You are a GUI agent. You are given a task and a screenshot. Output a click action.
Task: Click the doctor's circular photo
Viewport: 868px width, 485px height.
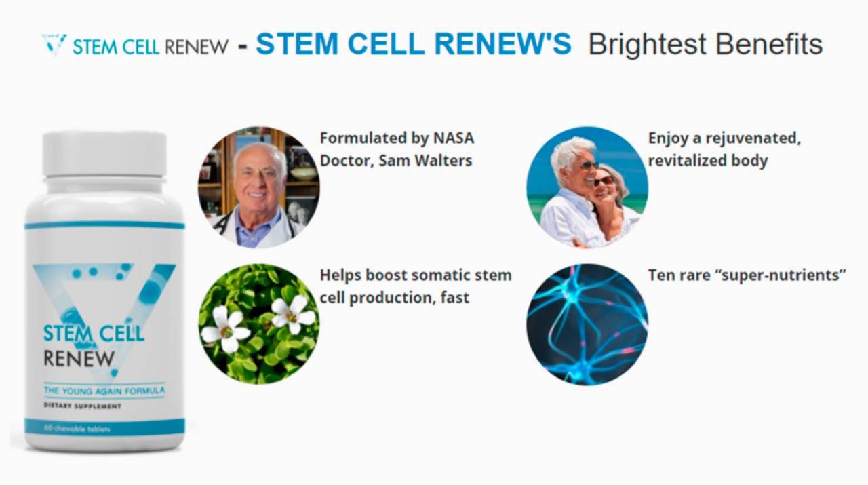(259, 187)
